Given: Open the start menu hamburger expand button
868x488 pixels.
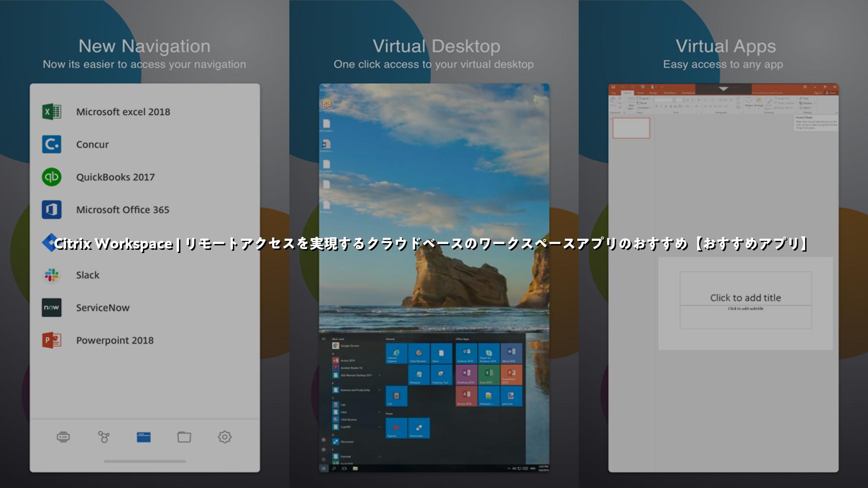Looking at the screenshot, I should coord(324,339).
